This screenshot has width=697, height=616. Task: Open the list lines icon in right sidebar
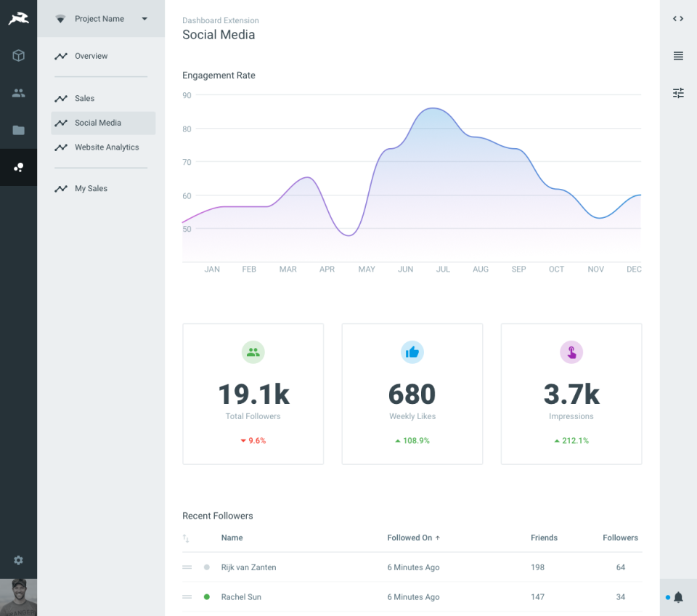tap(678, 56)
